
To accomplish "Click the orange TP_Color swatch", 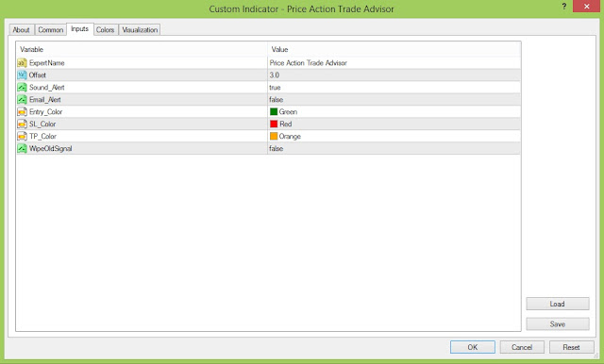I will (274, 136).
